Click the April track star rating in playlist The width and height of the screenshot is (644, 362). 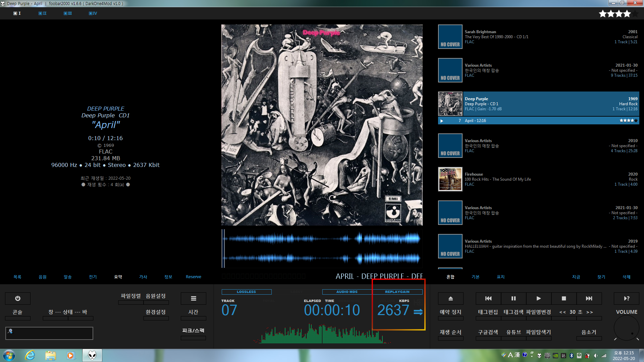(629, 121)
